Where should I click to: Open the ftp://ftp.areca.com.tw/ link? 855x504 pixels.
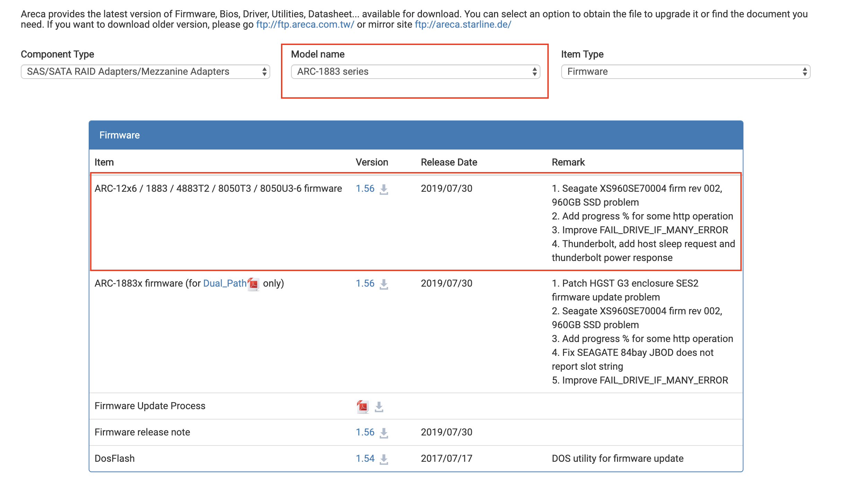point(305,25)
